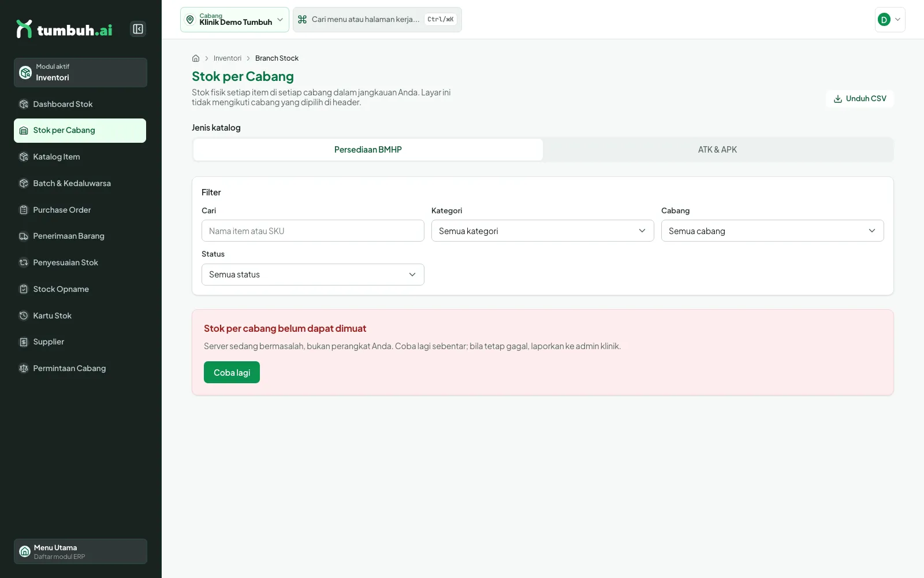Expand the Semua status dropdown

coord(312,275)
